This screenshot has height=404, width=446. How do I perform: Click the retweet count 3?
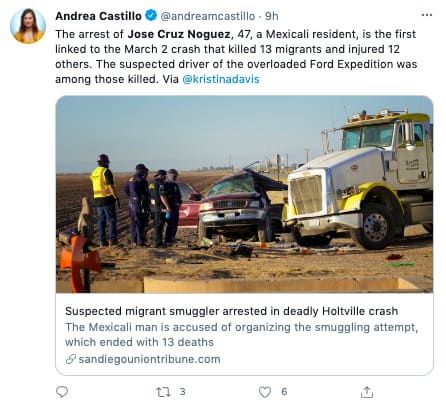tap(182, 392)
